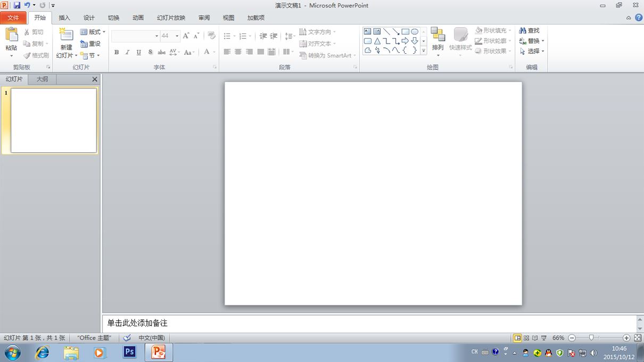
Task: Select the Line shape in the gallery
Action: tap(386, 31)
